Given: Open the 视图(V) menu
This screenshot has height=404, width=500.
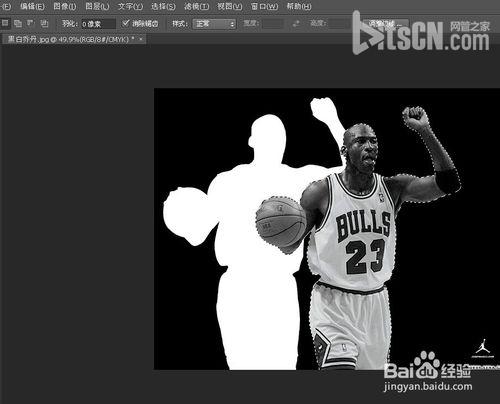Looking at the screenshot, I should pos(230,6).
